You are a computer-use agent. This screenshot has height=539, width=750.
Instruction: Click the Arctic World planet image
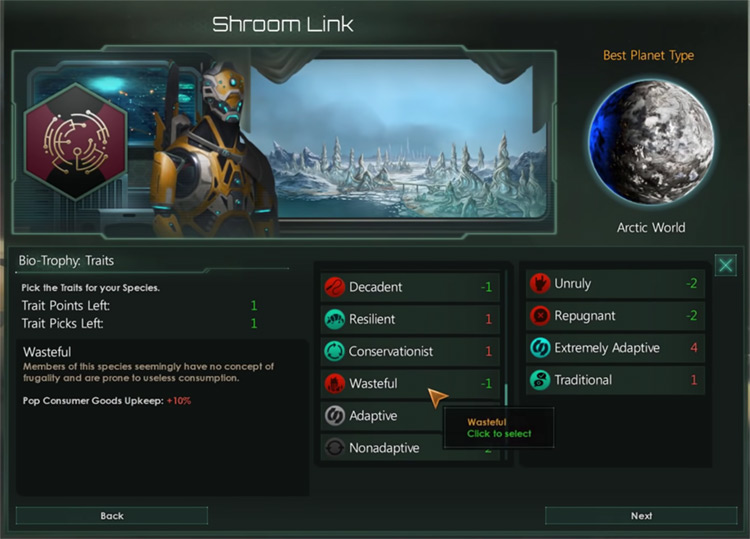[651, 142]
